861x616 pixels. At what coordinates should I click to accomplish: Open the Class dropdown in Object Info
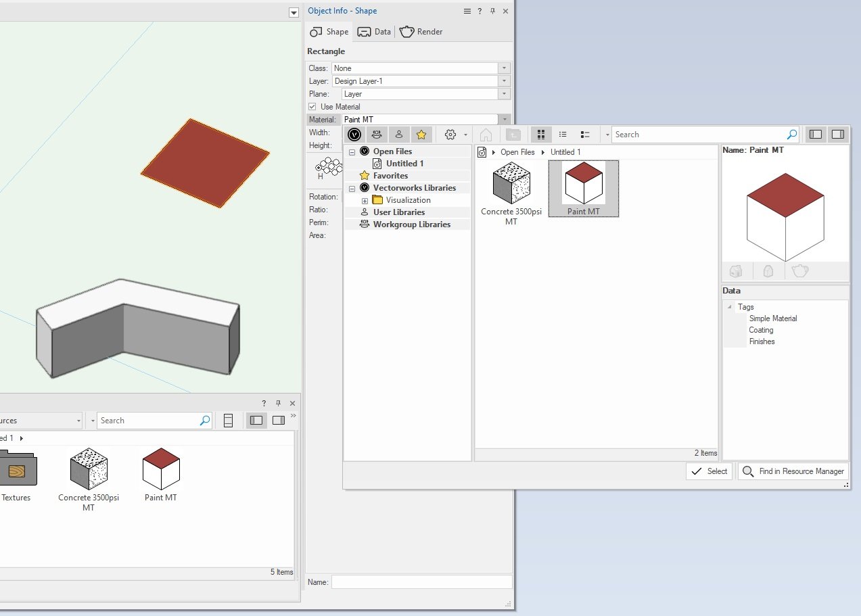503,68
